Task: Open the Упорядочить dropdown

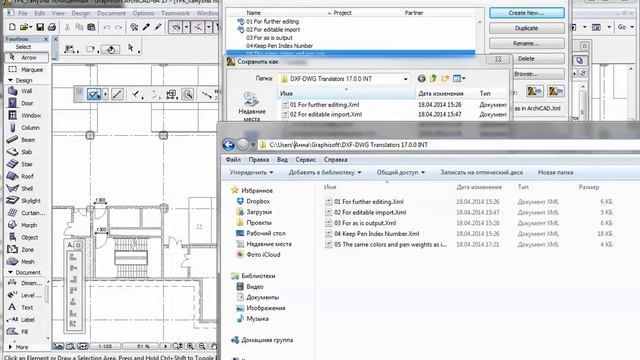Action: point(251,173)
